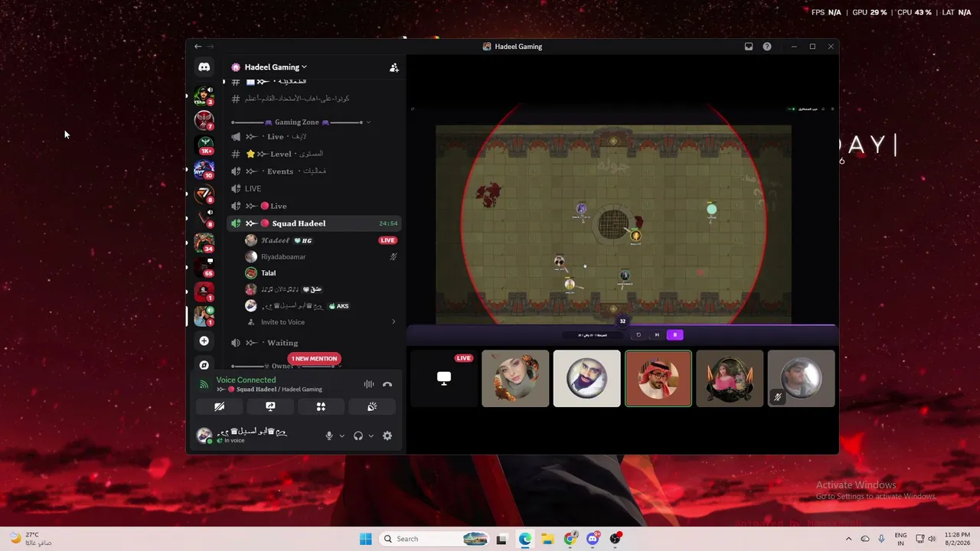Open noise suppression waveform icon
Screen dimensions: 980x551
pyautogui.click(x=369, y=384)
